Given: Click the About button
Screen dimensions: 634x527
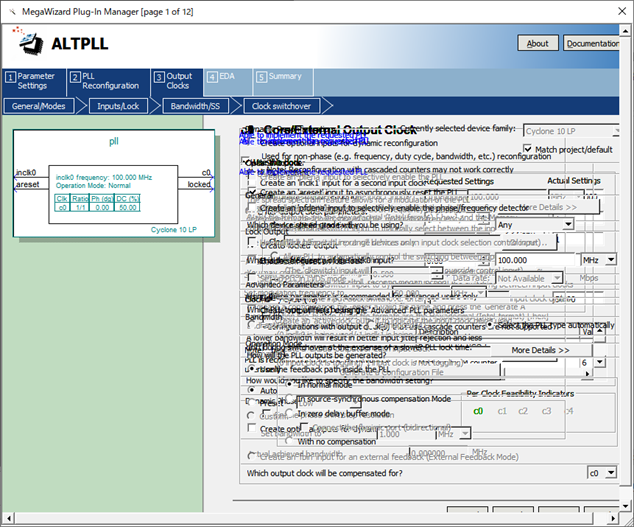Looking at the screenshot, I should tap(537, 43).
